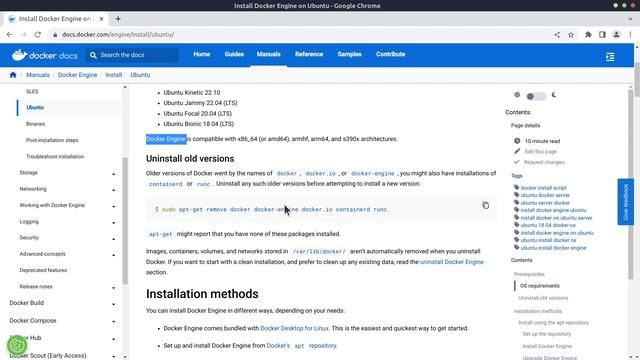Open the Home navbar item

coord(202,54)
